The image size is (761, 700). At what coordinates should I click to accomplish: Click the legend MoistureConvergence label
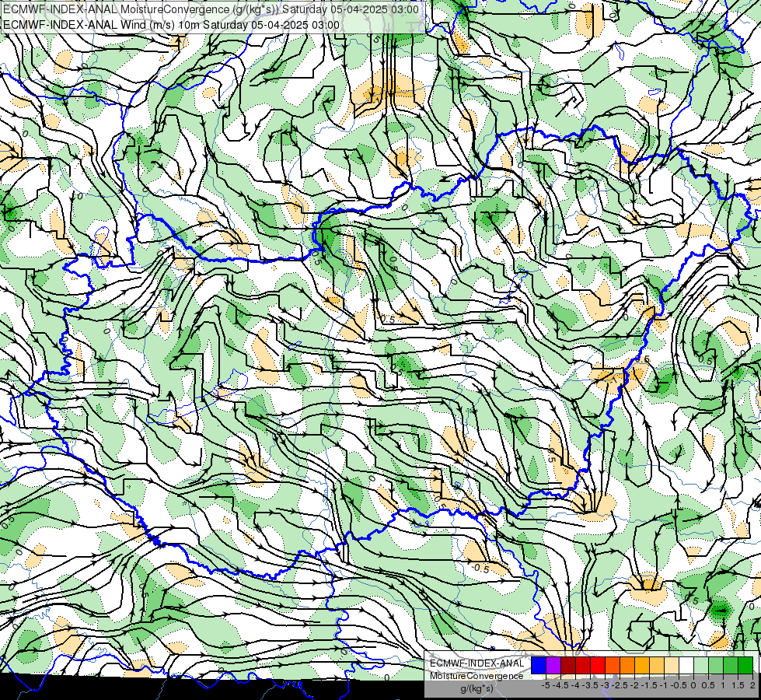click(476, 676)
